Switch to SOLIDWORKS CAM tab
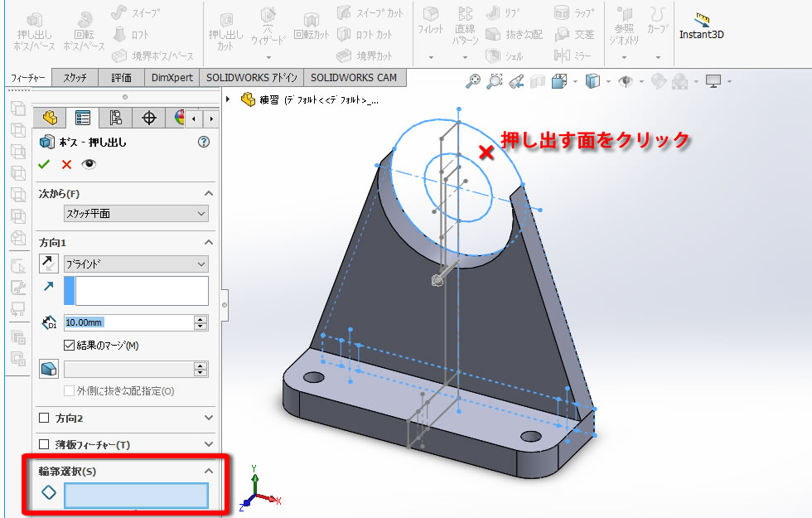This screenshot has width=812, height=518. (354, 78)
